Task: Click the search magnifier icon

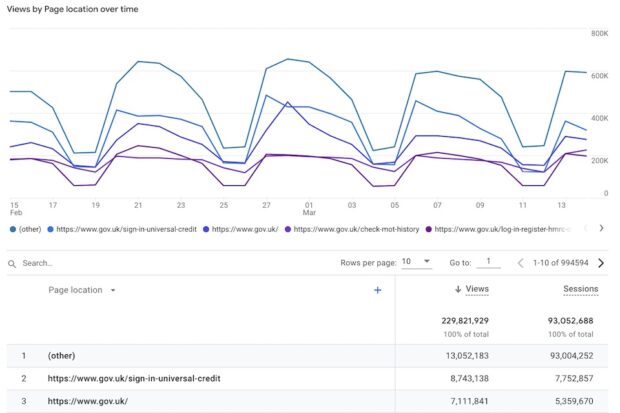Action: point(12,263)
